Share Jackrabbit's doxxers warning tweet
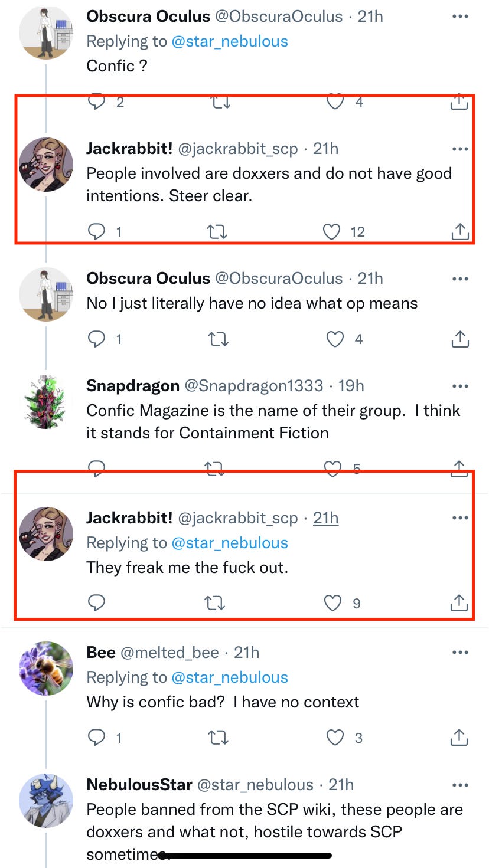489x868 pixels. [459, 231]
